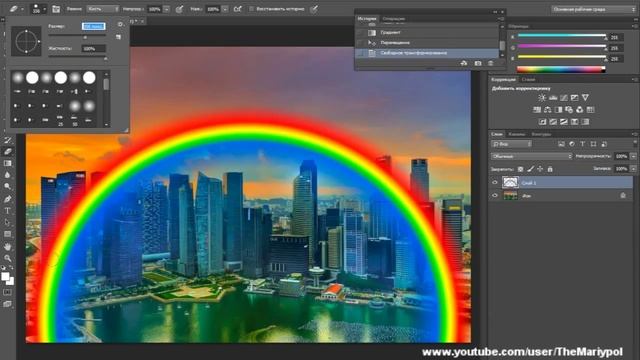The width and height of the screenshot is (640, 360).
Task: Toggle pressure-for-size icon in options bar
Action: [x=313, y=9]
